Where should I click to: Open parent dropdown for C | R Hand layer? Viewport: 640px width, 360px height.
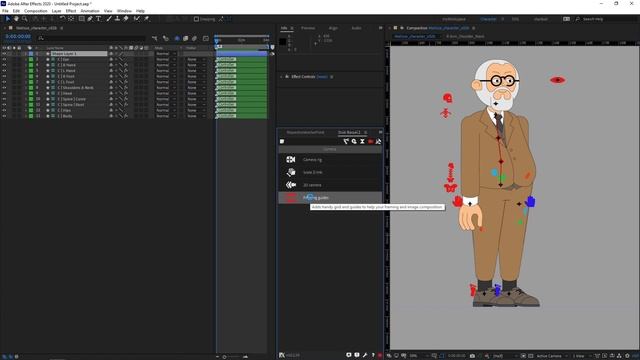click(x=195, y=65)
